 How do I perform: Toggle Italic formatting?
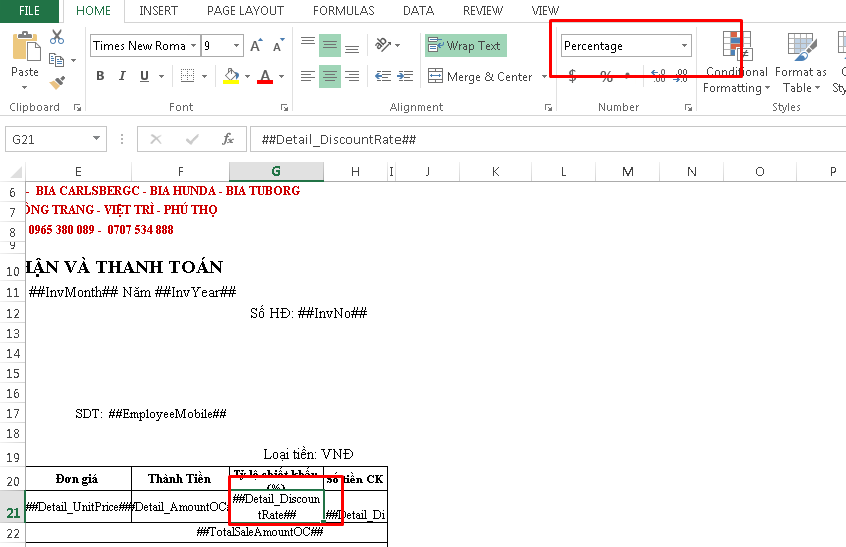(x=122, y=76)
